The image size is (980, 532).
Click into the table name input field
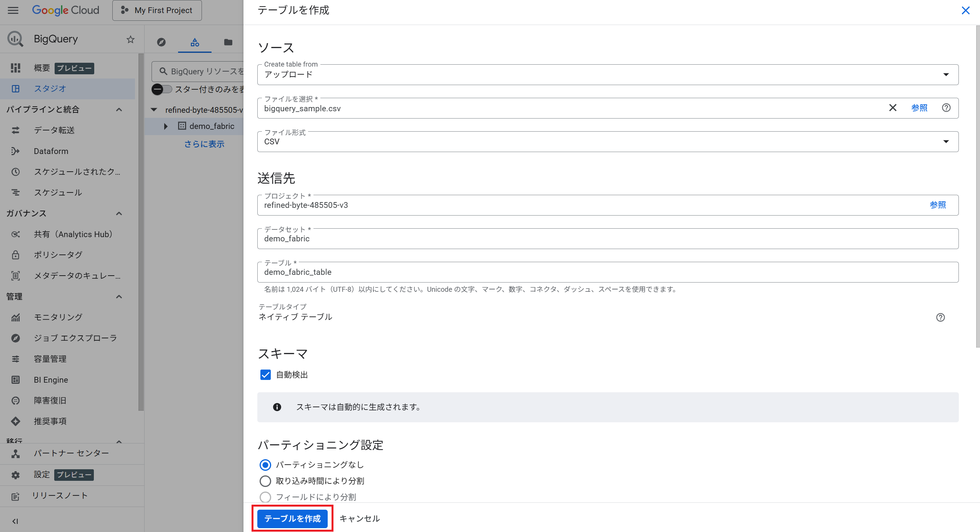(608, 272)
